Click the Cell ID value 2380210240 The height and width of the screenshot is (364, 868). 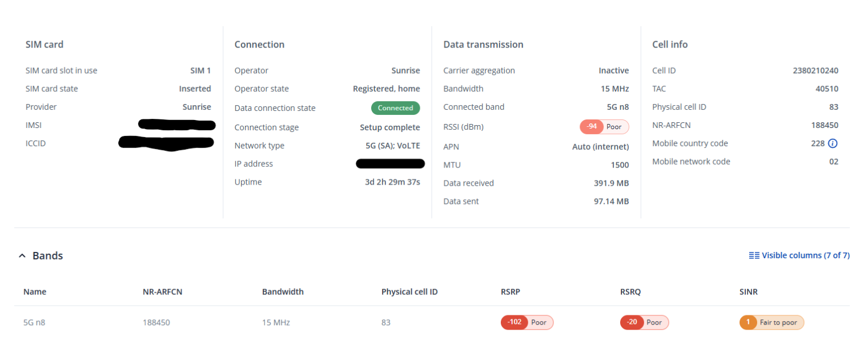pos(815,71)
